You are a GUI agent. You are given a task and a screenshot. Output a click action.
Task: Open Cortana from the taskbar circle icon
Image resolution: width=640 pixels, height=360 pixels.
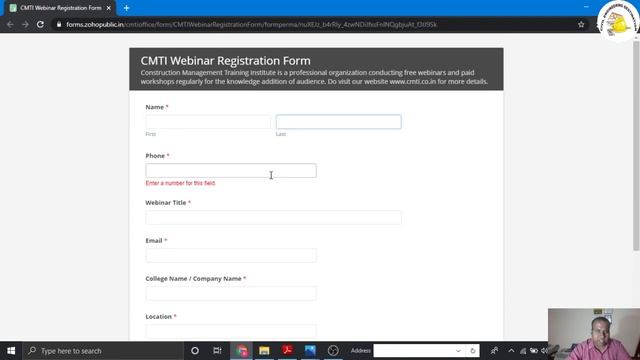click(195, 351)
